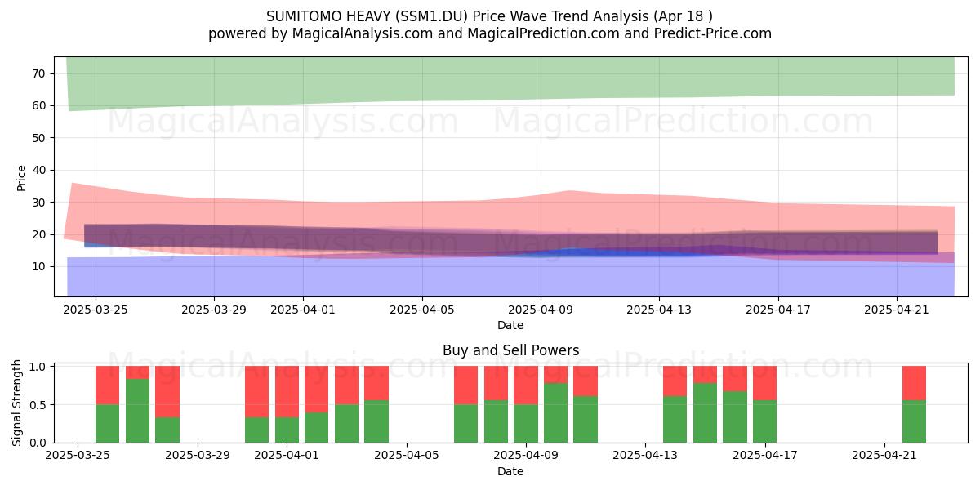Click date tick 2025-04-09 on the price chart

pyautogui.click(x=541, y=310)
